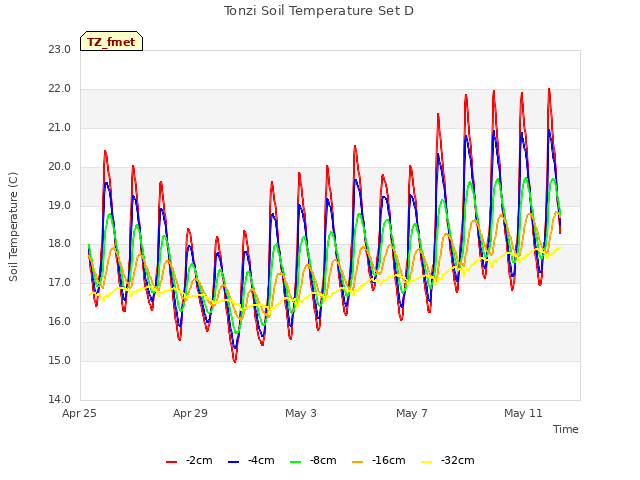Click the 23.0 y-axis tick label

pos(60,49)
